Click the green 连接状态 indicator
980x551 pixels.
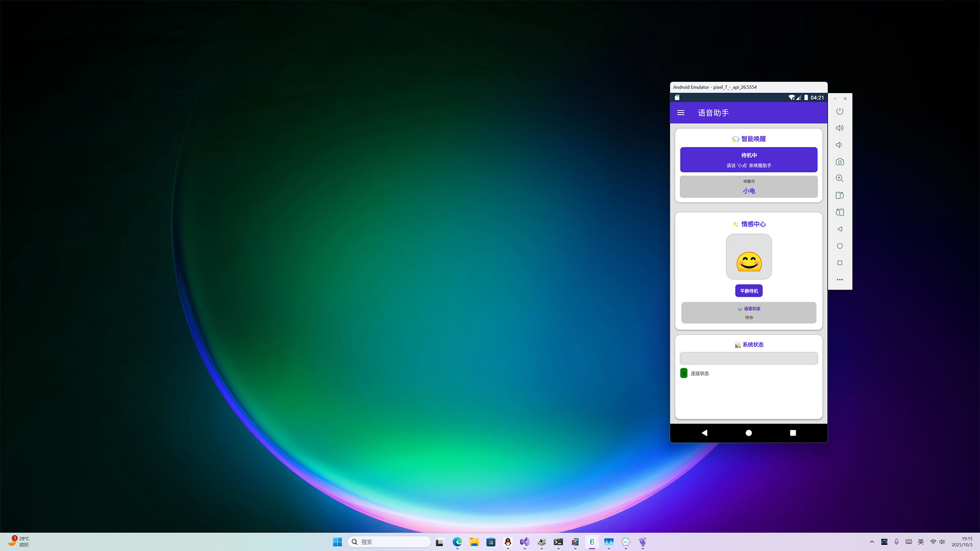click(684, 373)
